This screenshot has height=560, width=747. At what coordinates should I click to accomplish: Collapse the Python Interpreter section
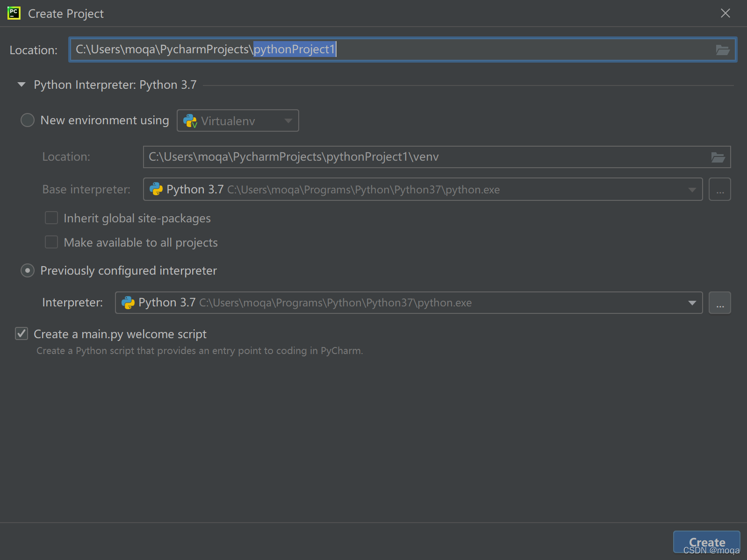(22, 85)
